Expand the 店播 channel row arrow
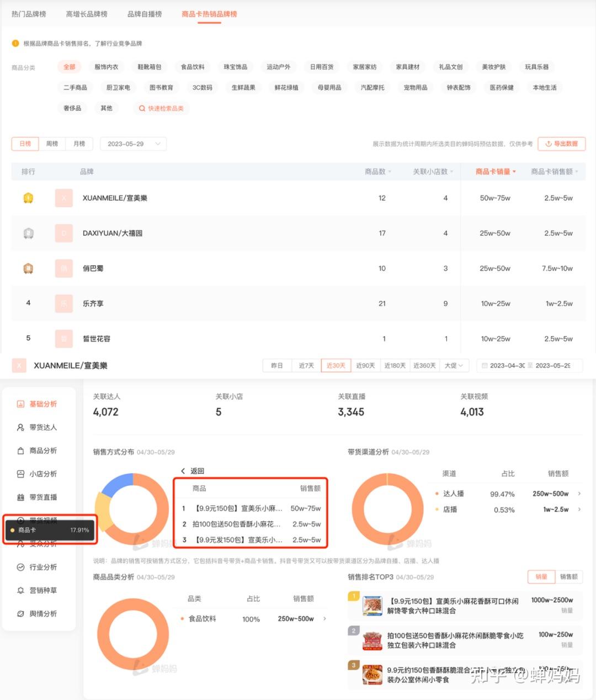This screenshot has height=700, width=596. coord(579,509)
